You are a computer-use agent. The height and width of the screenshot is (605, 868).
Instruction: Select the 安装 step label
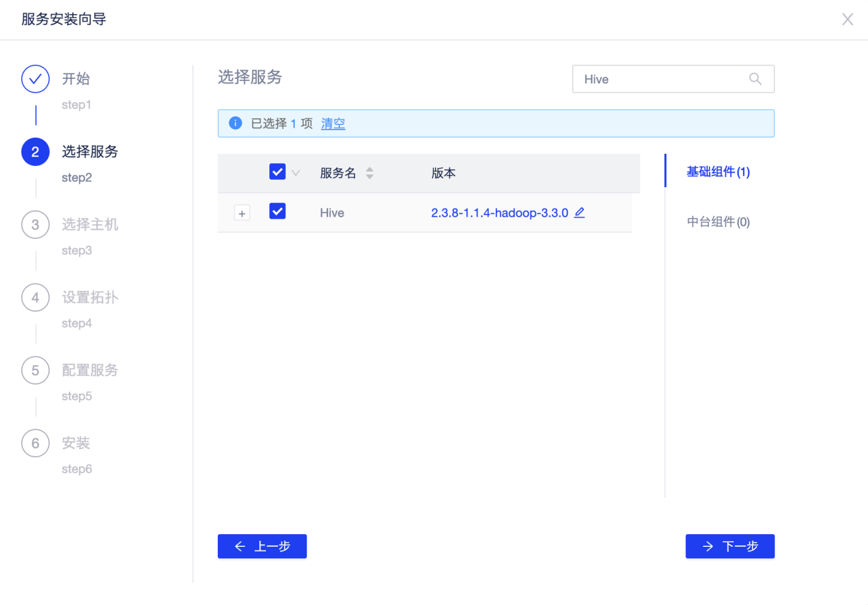76,443
